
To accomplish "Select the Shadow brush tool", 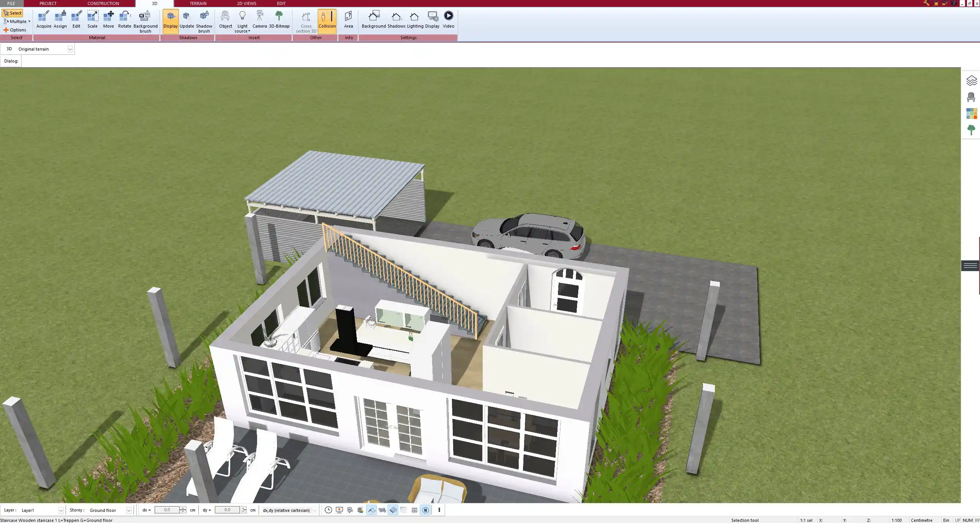I will (x=204, y=21).
